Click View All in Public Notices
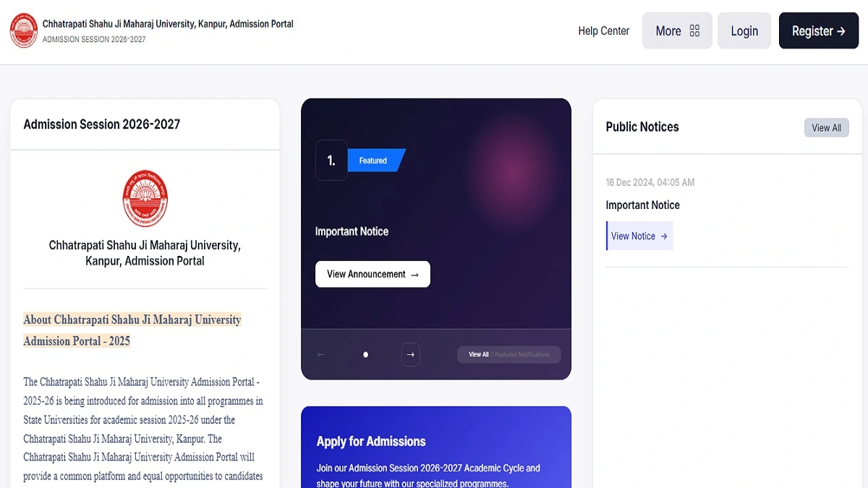 click(826, 128)
